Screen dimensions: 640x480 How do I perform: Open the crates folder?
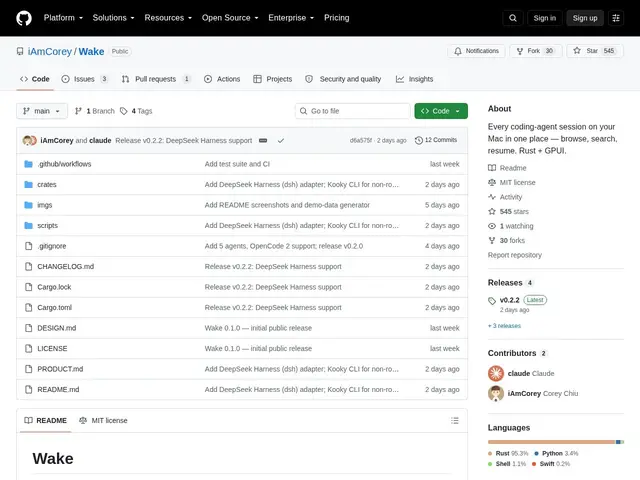(x=47, y=184)
